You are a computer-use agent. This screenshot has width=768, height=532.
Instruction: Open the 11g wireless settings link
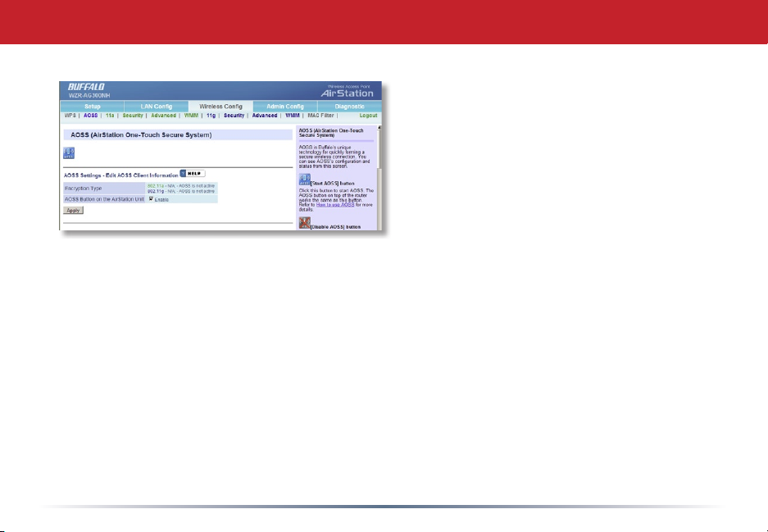point(211,116)
